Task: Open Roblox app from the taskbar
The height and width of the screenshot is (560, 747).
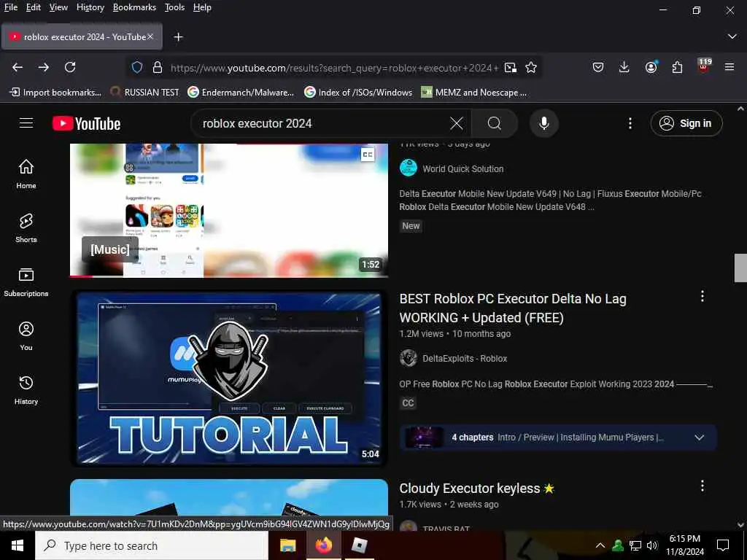Action: click(359, 545)
